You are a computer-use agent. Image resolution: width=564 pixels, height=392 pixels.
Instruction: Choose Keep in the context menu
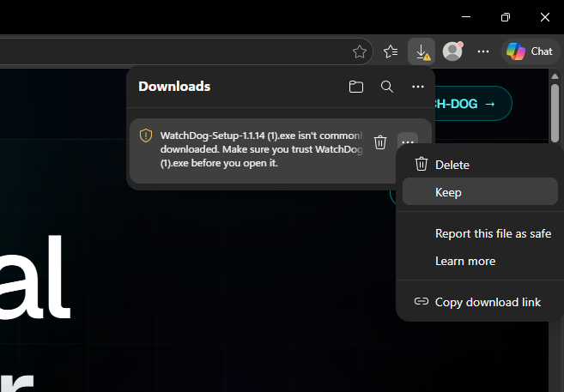tap(480, 192)
